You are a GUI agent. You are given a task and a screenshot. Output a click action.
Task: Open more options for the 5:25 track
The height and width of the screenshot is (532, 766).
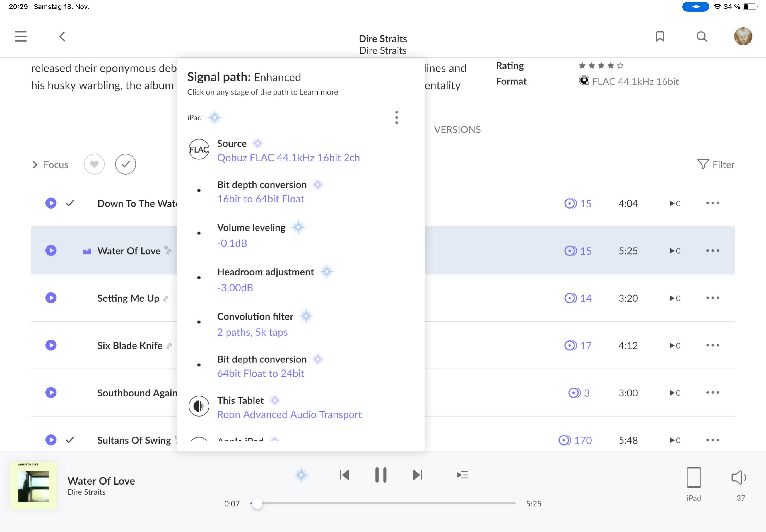(x=713, y=250)
